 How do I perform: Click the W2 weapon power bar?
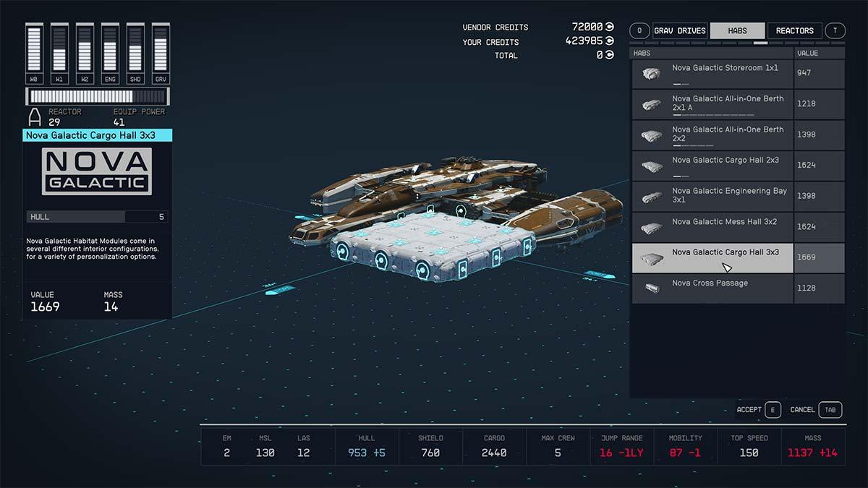pyautogui.click(x=85, y=53)
